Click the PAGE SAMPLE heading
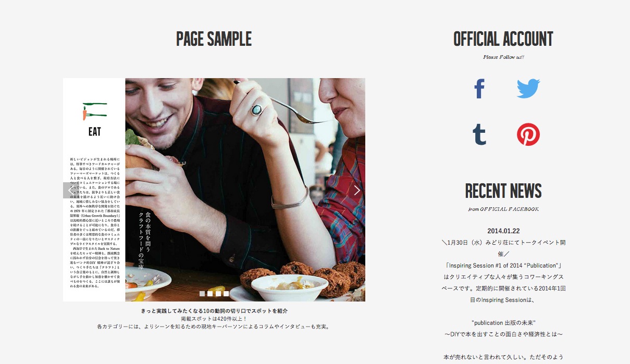630x364 pixels. pyautogui.click(x=214, y=39)
